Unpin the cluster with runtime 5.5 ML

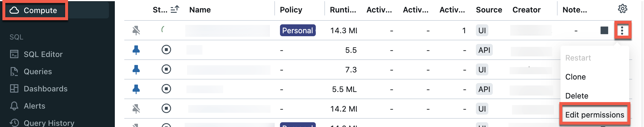tap(136, 89)
